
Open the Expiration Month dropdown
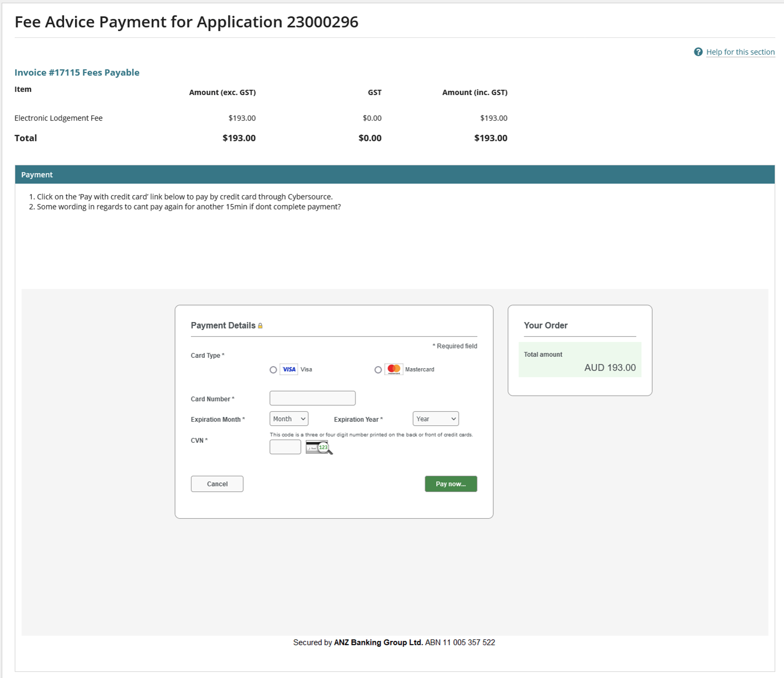[289, 419]
